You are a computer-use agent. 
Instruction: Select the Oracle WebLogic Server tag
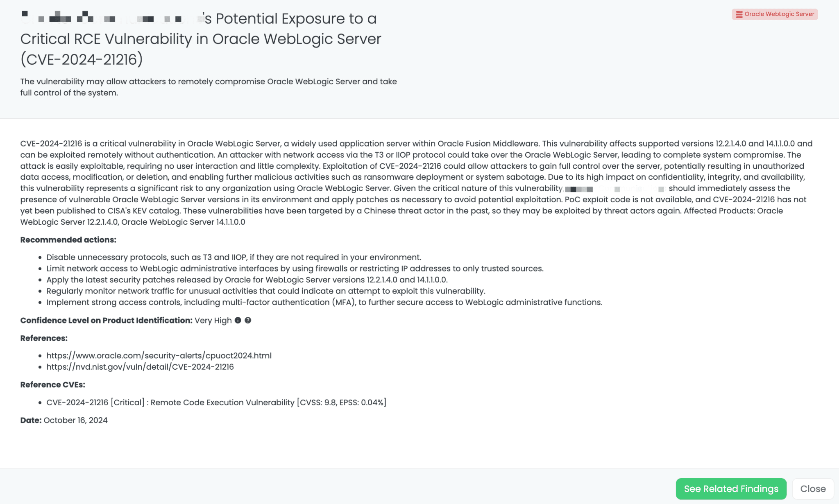pos(774,14)
